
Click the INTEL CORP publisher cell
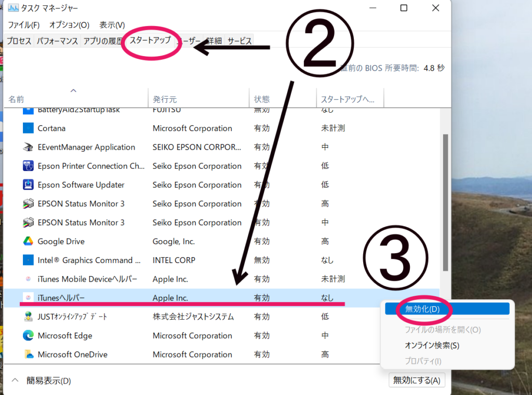tap(174, 260)
